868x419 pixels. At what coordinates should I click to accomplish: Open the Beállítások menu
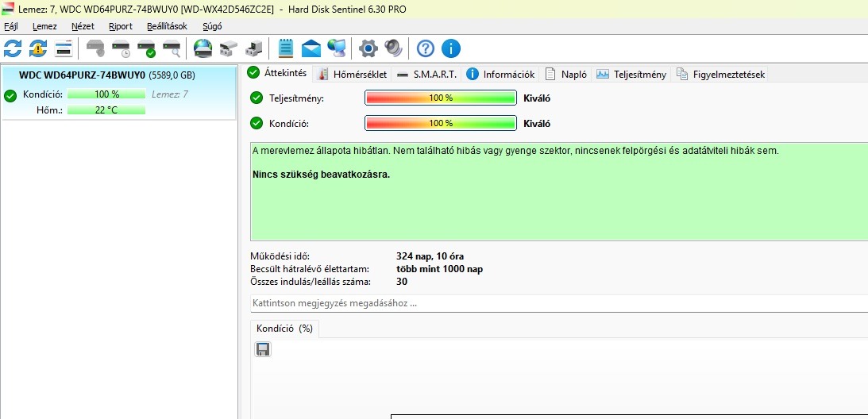168,26
